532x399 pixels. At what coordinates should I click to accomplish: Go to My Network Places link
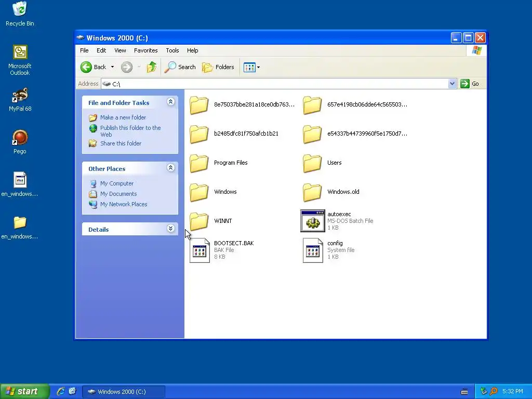click(x=124, y=204)
